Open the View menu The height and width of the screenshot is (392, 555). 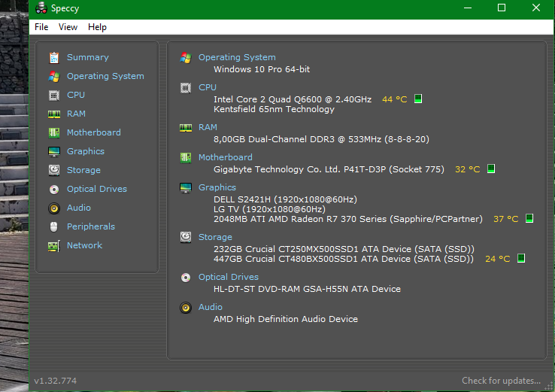click(68, 27)
